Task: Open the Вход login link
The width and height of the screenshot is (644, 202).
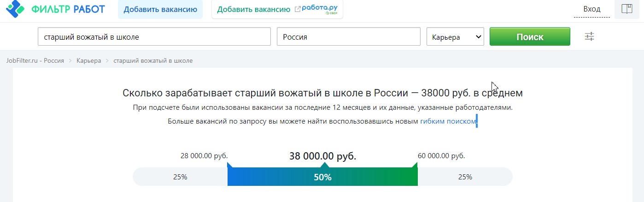Action: tap(592, 9)
